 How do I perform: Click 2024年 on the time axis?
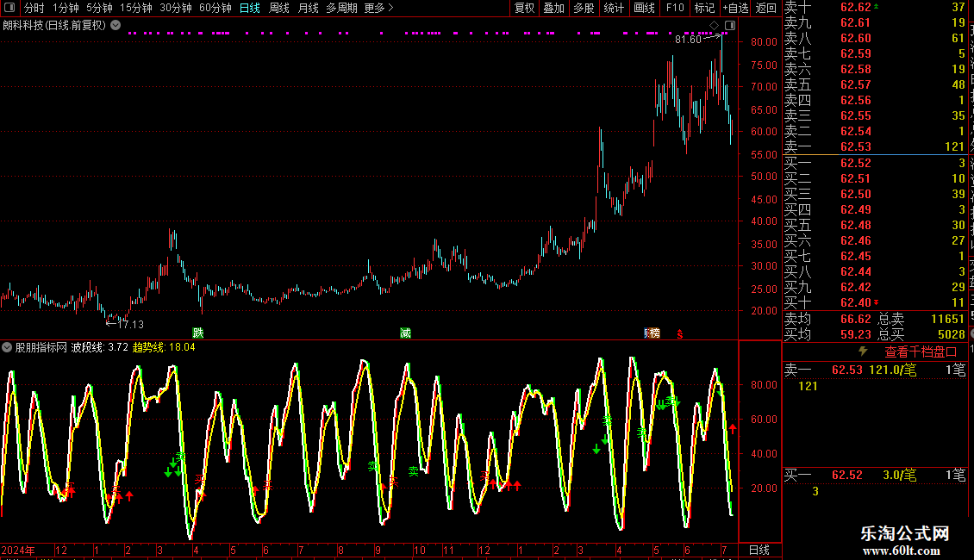pyautogui.click(x=18, y=550)
